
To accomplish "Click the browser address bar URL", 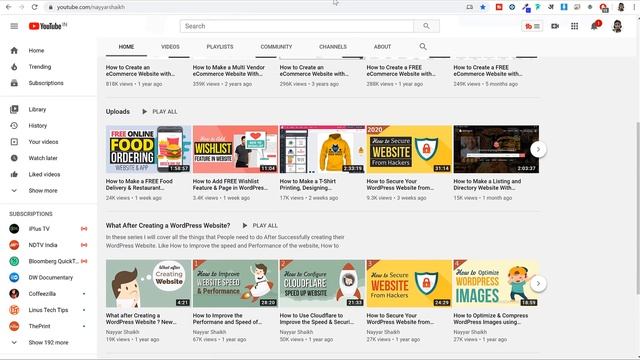I will point(91,7).
